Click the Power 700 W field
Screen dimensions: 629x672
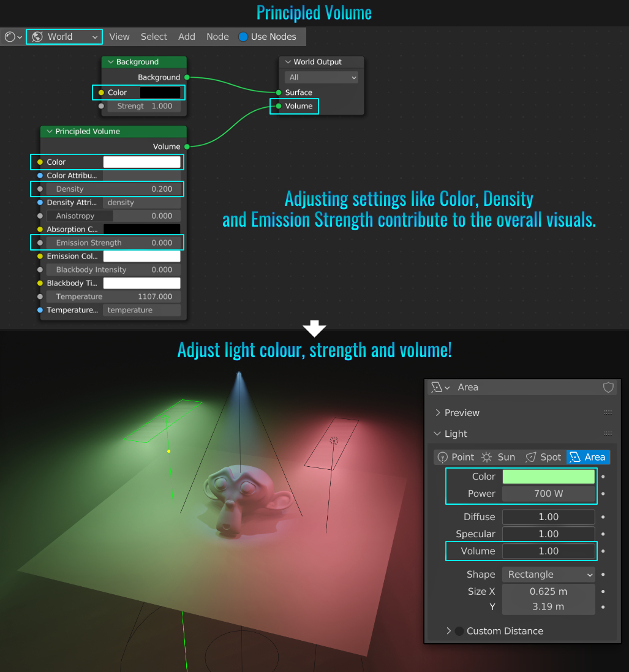coord(548,494)
